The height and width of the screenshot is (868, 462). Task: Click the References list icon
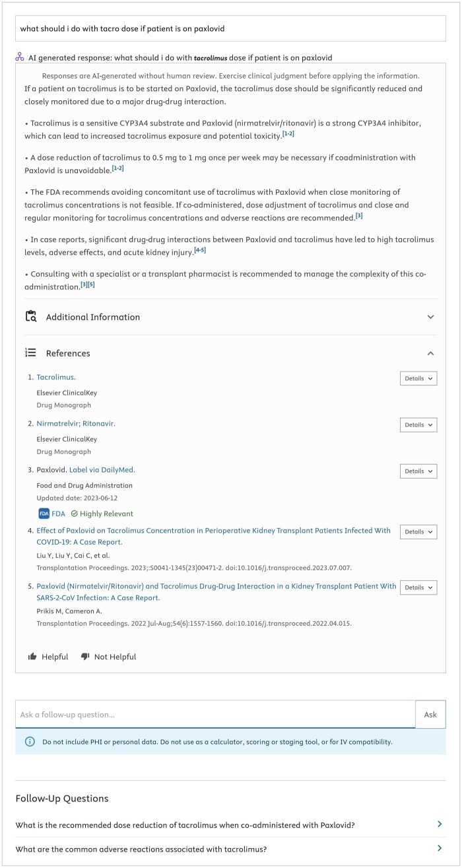(30, 352)
